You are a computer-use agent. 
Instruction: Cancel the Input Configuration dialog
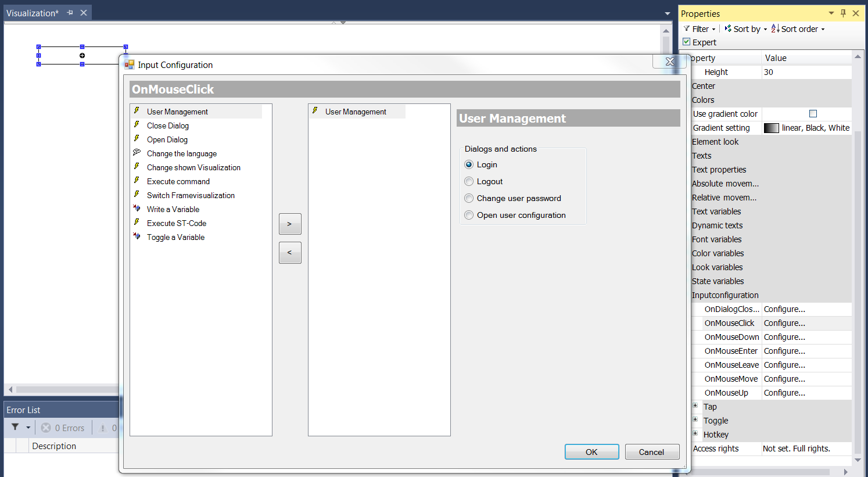[652, 452]
